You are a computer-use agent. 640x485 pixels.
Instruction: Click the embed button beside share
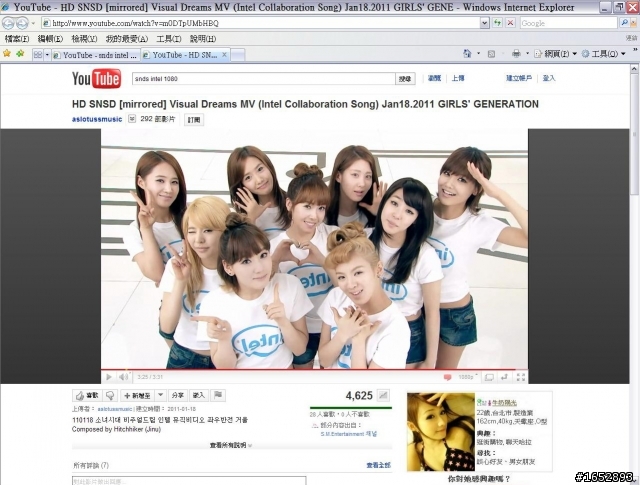(x=198, y=395)
